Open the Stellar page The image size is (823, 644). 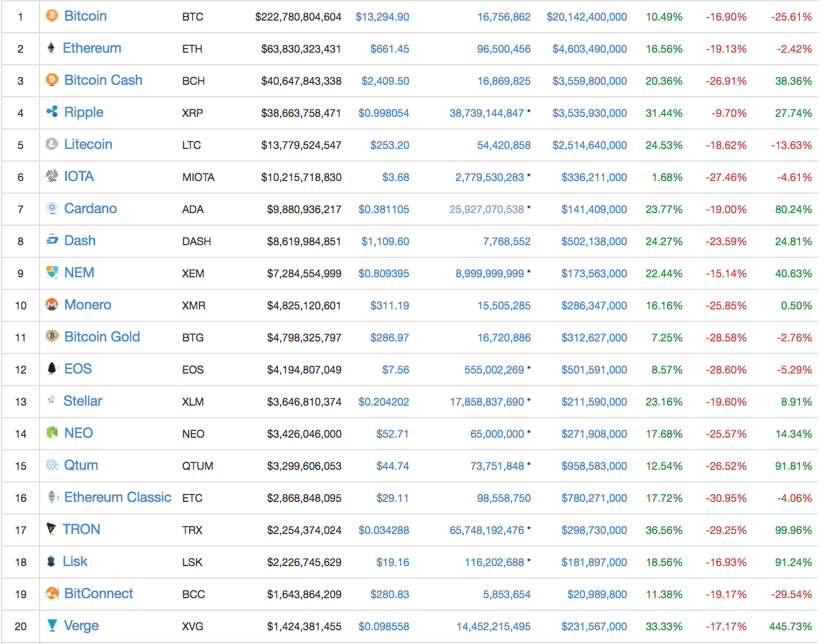click(83, 401)
